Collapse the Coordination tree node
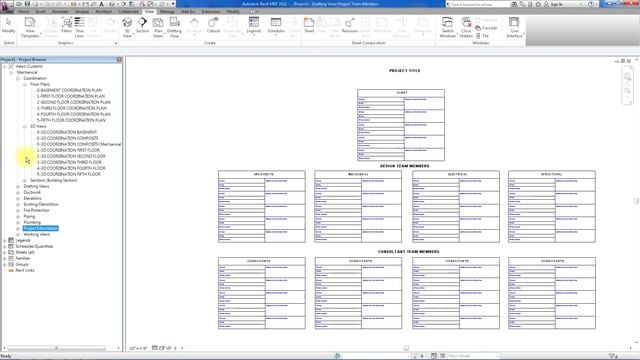Viewport: 640px width, 360px height. pos(18,78)
